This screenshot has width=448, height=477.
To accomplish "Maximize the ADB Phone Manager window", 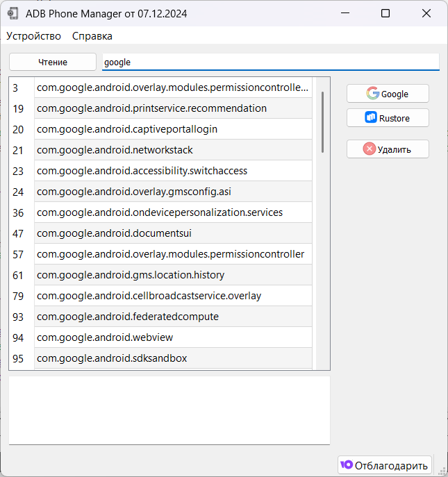I will coord(385,13).
